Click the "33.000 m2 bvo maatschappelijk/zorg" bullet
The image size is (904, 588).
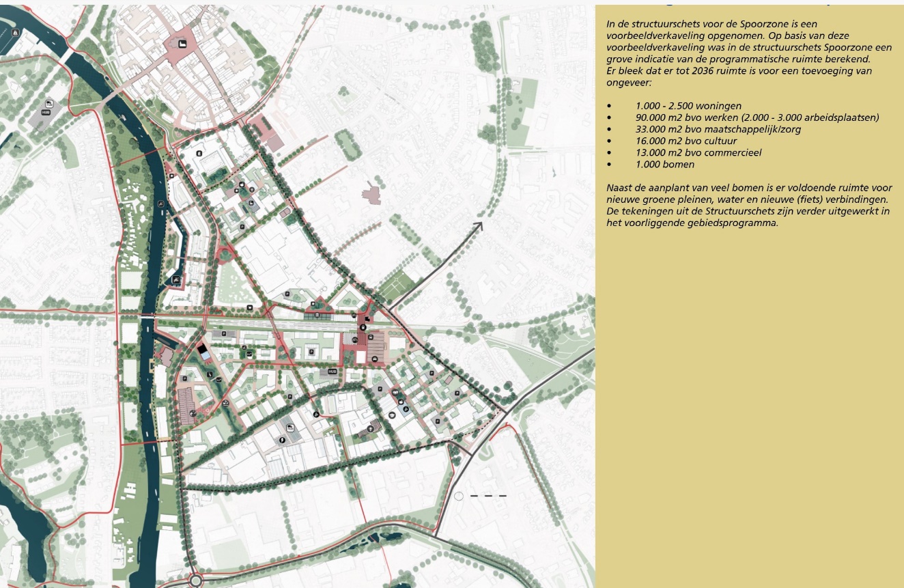click(718, 129)
